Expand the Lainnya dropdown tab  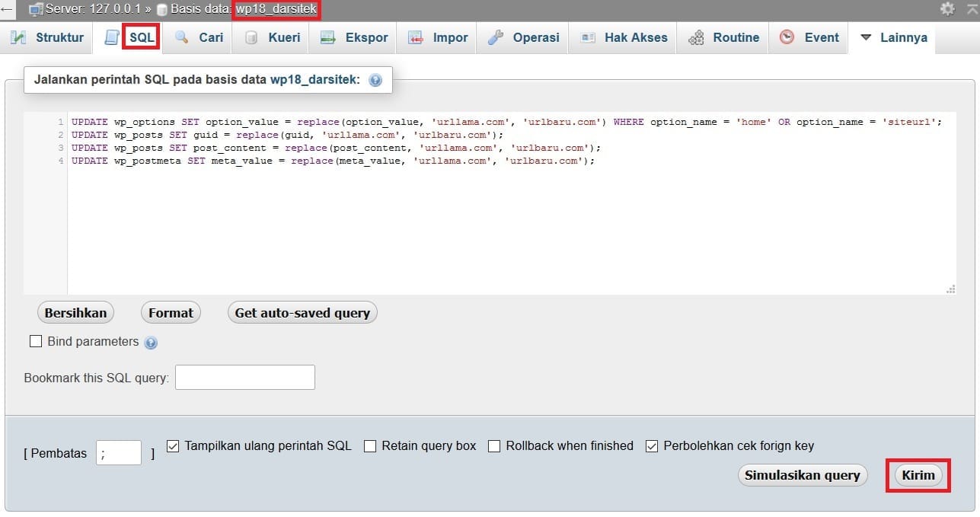tap(893, 37)
